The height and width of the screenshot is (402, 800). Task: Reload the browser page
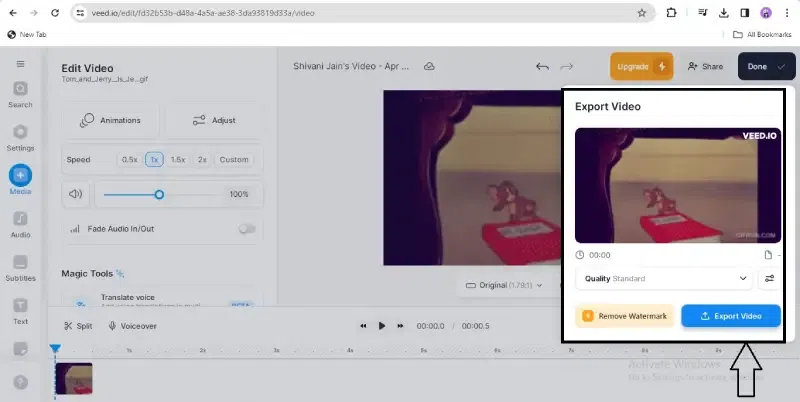pos(55,13)
